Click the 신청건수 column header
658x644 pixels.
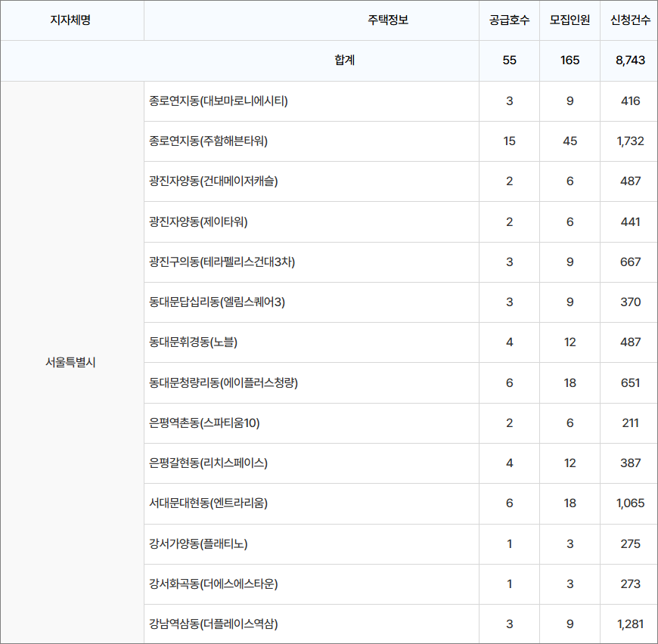point(630,20)
